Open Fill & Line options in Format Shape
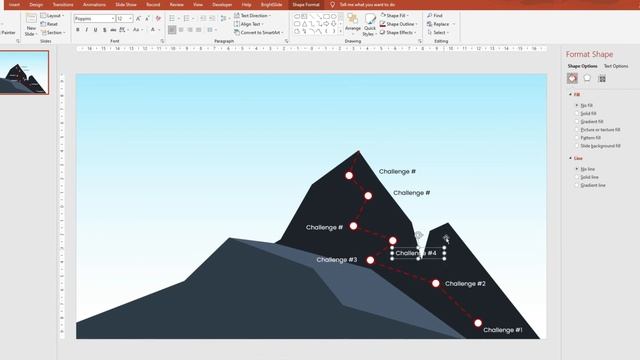This screenshot has width=640, height=360. [x=572, y=78]
